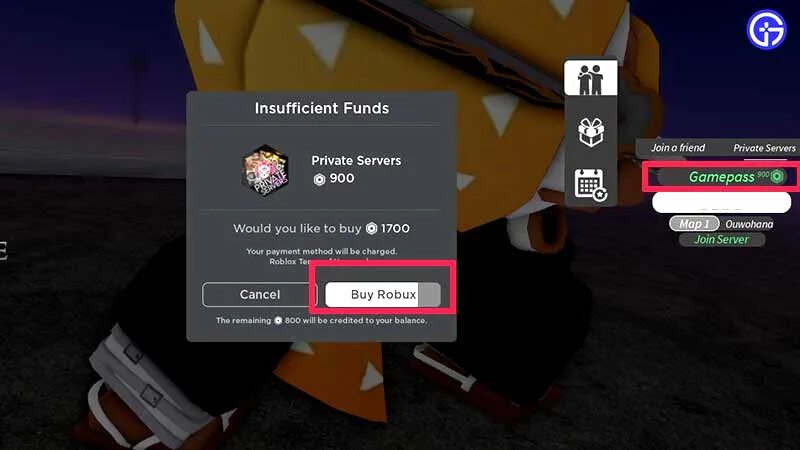Click the Buy Robux button
800x450 pixels.
tap(383, 294)
